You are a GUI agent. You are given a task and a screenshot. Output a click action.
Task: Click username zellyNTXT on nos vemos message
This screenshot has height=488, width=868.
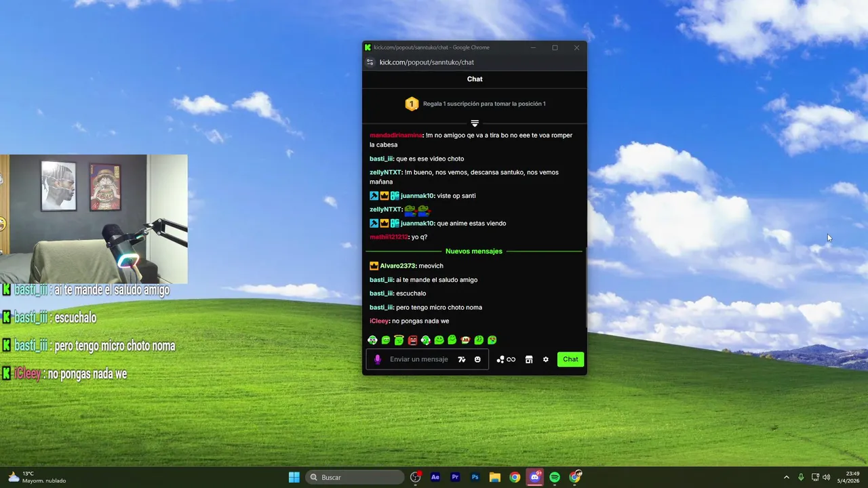pyautogui.click(x=386, y=172)
